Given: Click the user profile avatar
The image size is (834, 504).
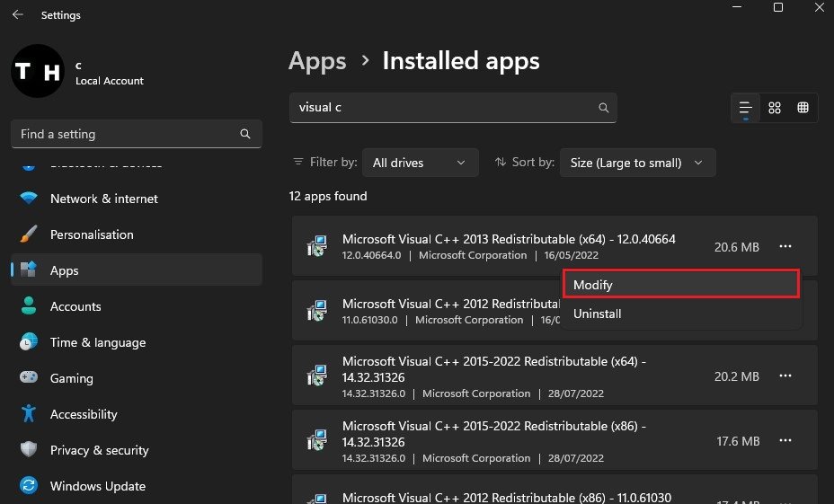Looking at the screenshot, I should point(37,72).
